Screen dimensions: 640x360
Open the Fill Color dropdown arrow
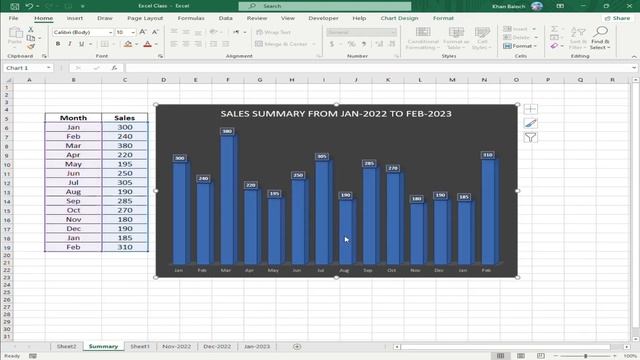click(x=136, y=44)
